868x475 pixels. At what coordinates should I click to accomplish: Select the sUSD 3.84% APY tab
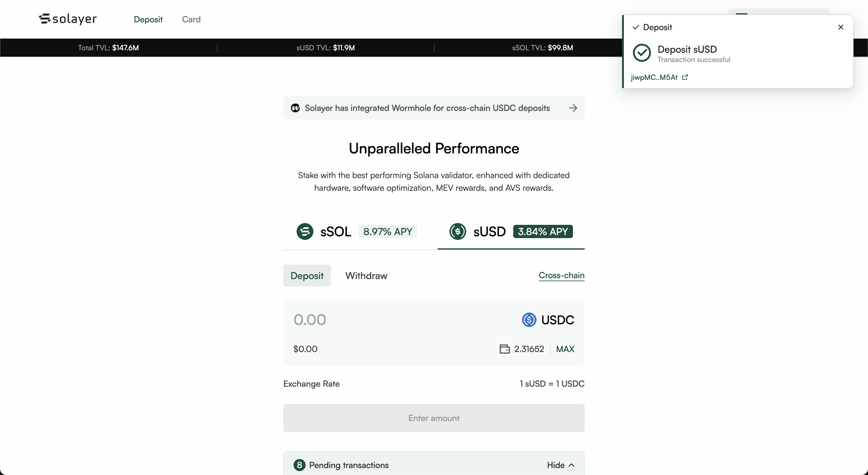pos(511,232)
